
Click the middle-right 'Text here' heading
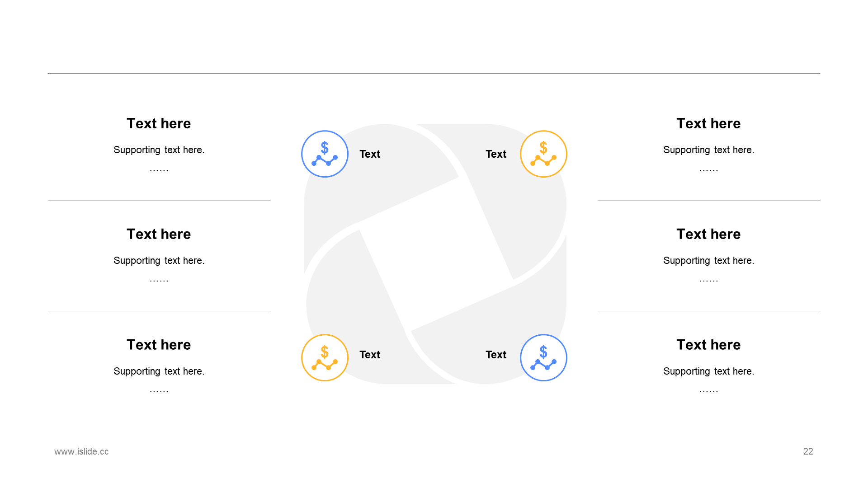click(x=708, y=234)
